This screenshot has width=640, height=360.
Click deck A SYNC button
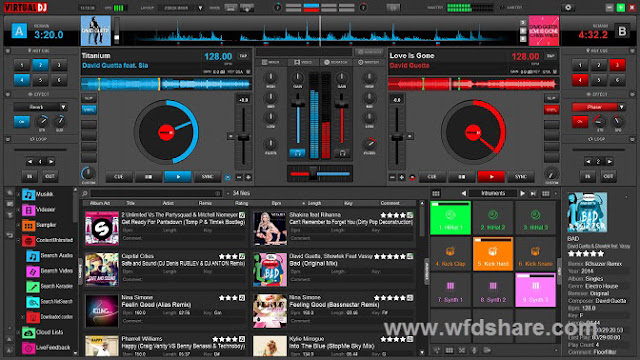tap(207, 177)
